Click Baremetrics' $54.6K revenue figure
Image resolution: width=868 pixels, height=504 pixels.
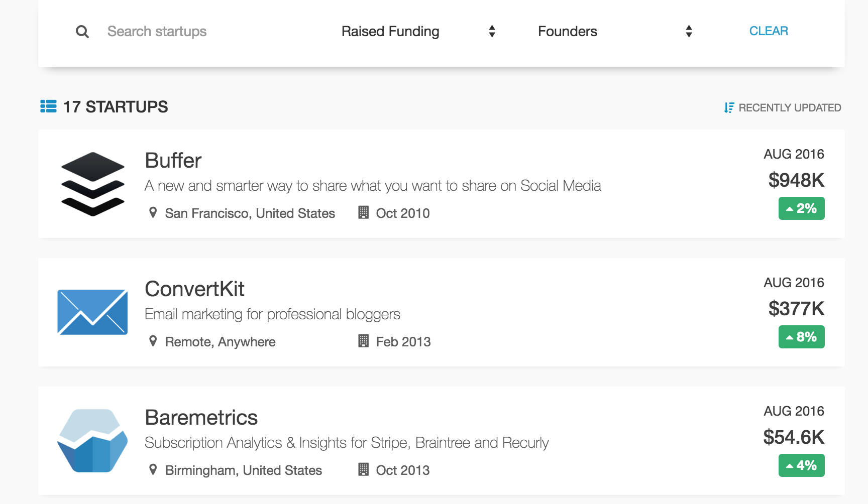[x=794, y=437]
